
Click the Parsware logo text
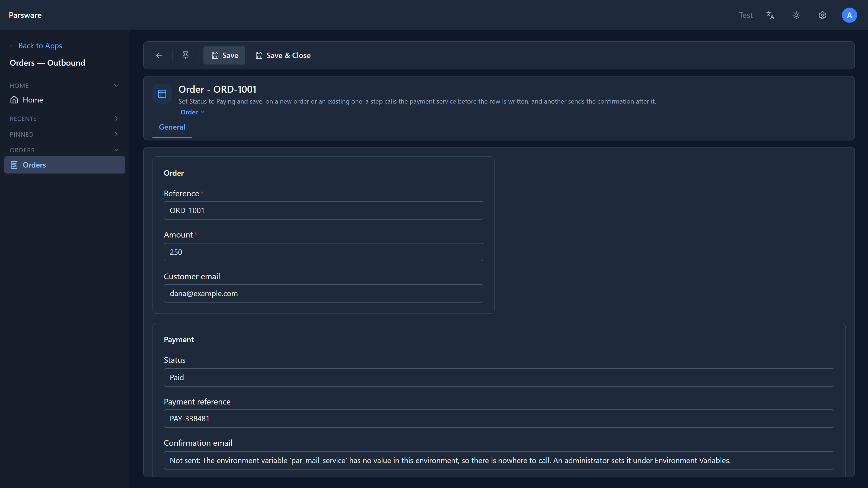click(25, 15)
